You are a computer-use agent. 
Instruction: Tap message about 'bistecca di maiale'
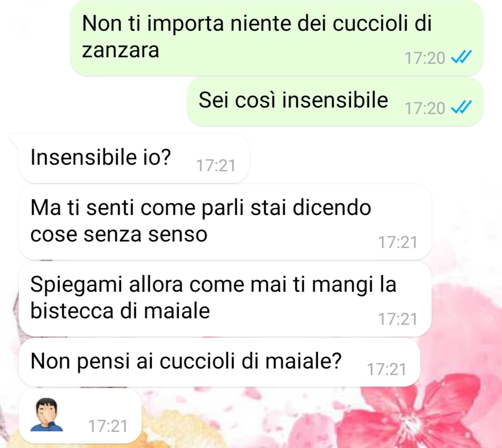[225, 299]
